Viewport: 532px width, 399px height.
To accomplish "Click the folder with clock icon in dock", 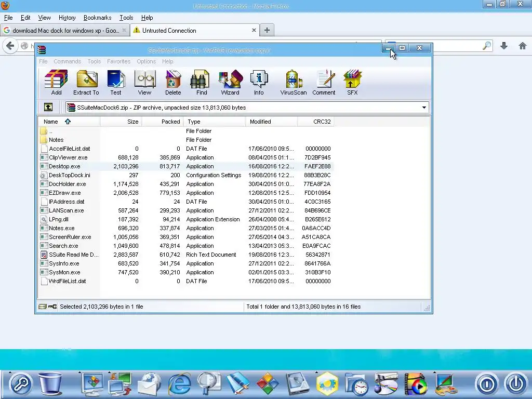I will 357,384.
